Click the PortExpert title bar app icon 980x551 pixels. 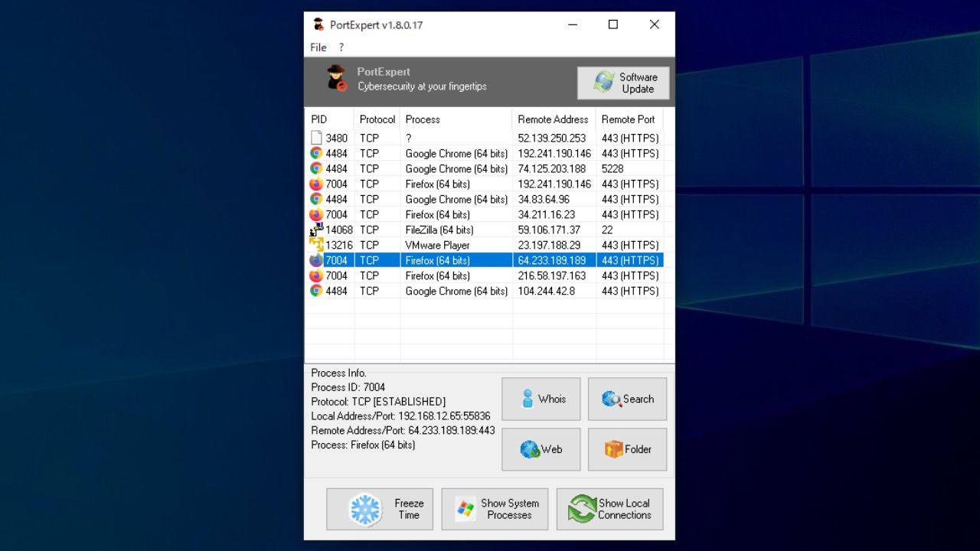[318, 24]
